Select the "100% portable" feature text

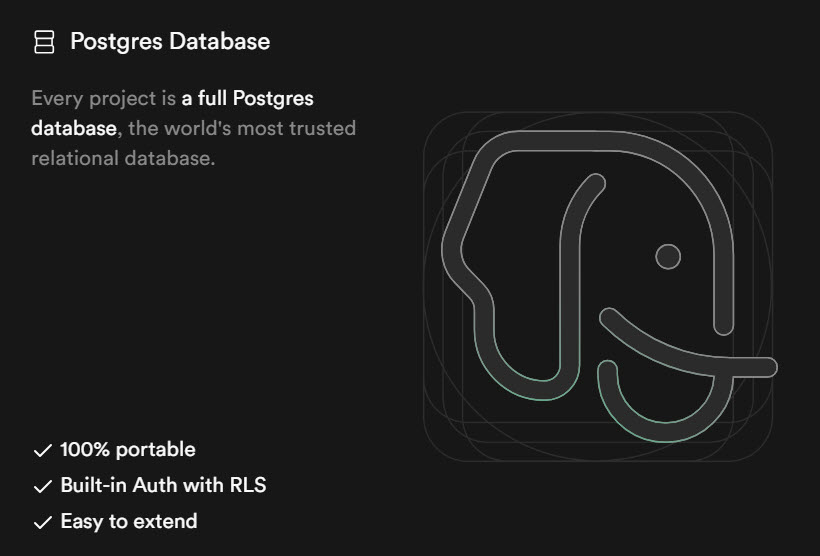click(127, 450)
